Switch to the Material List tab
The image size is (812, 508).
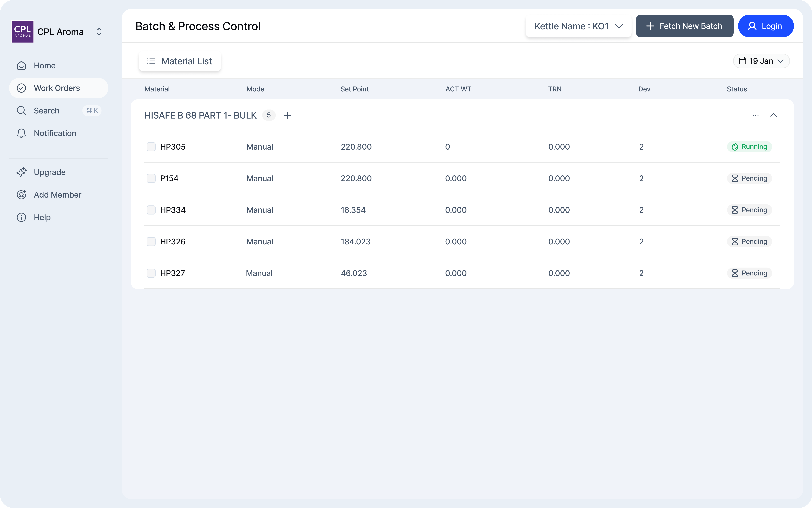tap(180, 61)
